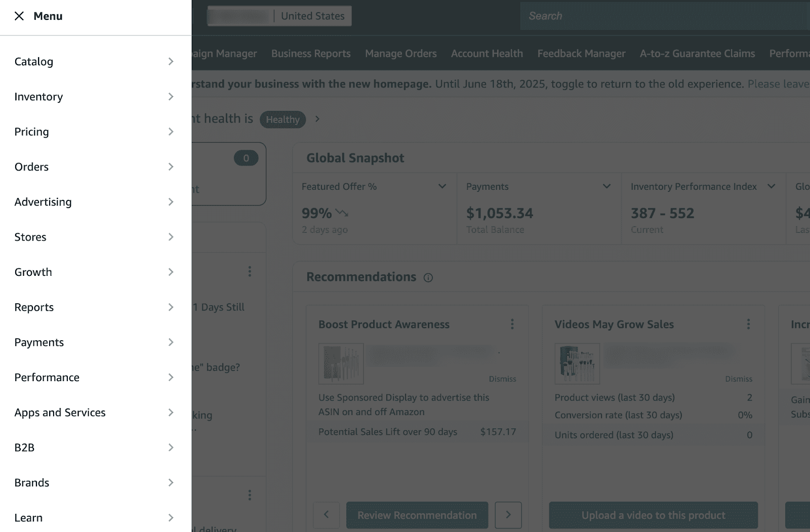Click the Recommendations info icon
This screenshot has height=532, width=810.
point(428,278)
